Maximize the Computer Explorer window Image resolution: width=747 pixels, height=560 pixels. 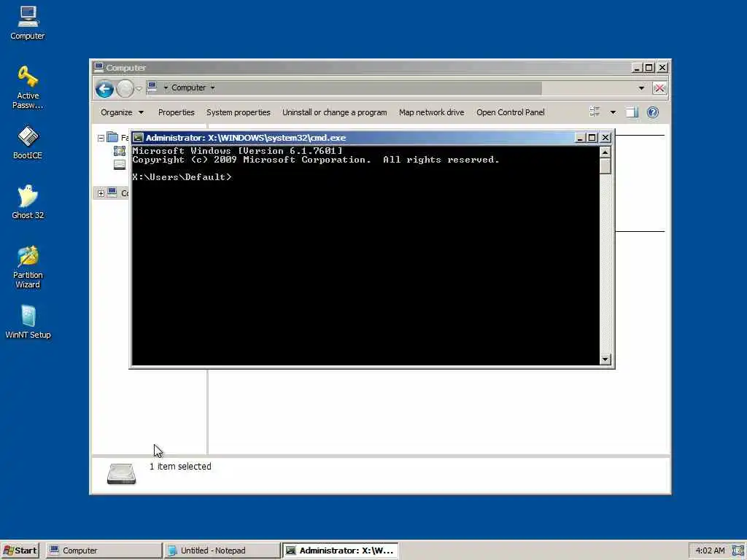[x=649, y=68]
